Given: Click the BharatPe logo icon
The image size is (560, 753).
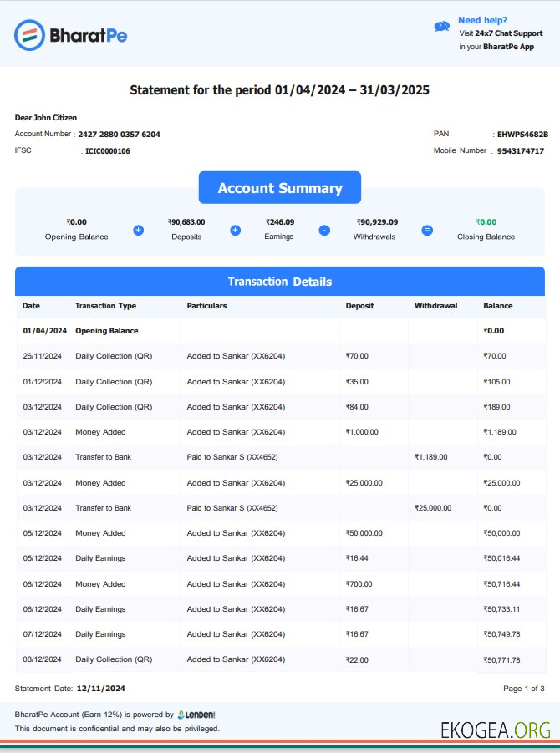Looking at the screenshot, I should coord(29,35).
